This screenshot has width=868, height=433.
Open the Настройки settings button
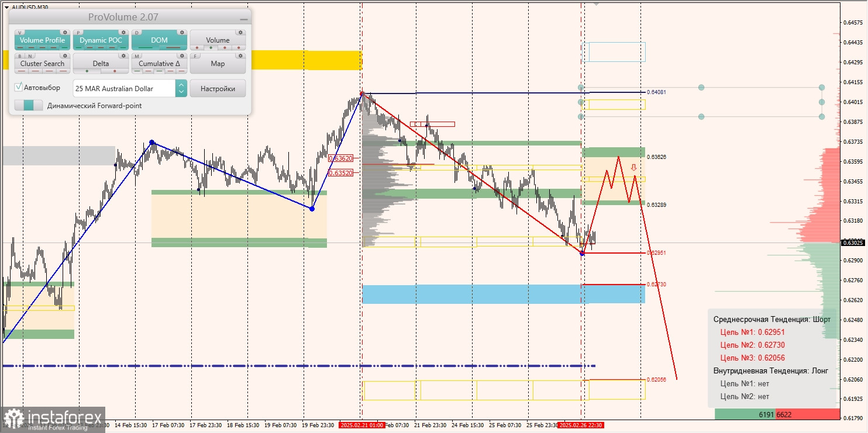click(x=218, y=88)
